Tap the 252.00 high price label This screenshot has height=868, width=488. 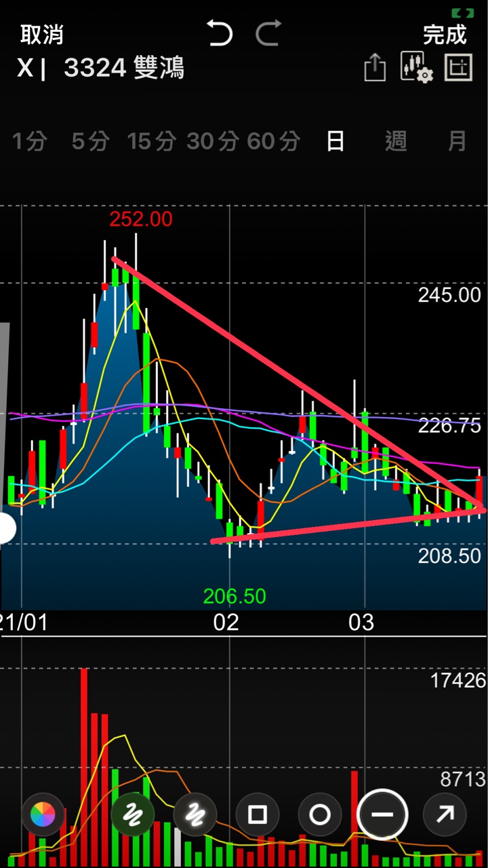click(x=141, y=219)
